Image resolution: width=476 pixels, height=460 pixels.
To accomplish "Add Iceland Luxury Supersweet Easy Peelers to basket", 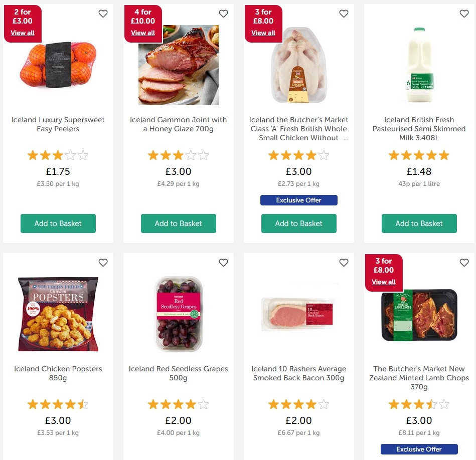I will pos(58,223).
